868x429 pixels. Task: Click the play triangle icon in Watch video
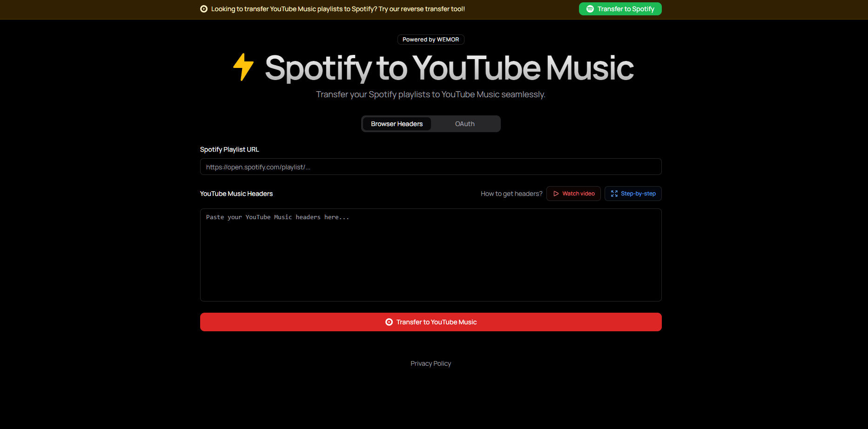[556, 194]
